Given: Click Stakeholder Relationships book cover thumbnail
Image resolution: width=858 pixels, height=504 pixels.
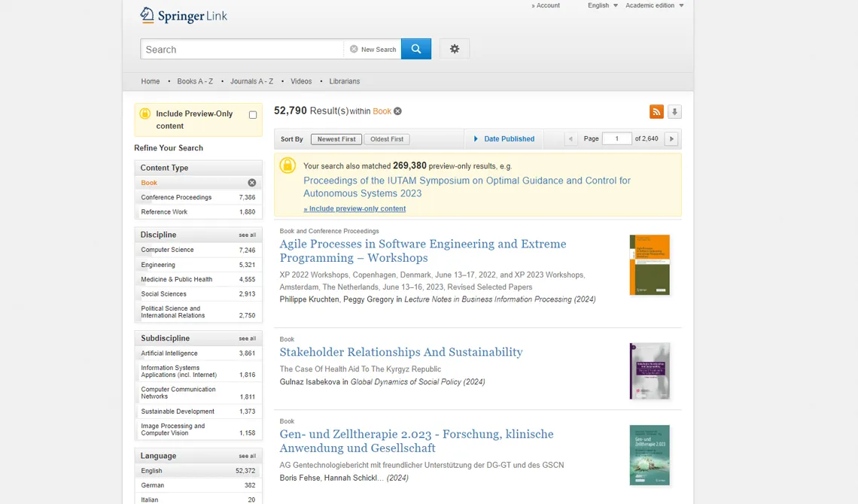Looking at the screenshot, I should click(x=650, y=371).
